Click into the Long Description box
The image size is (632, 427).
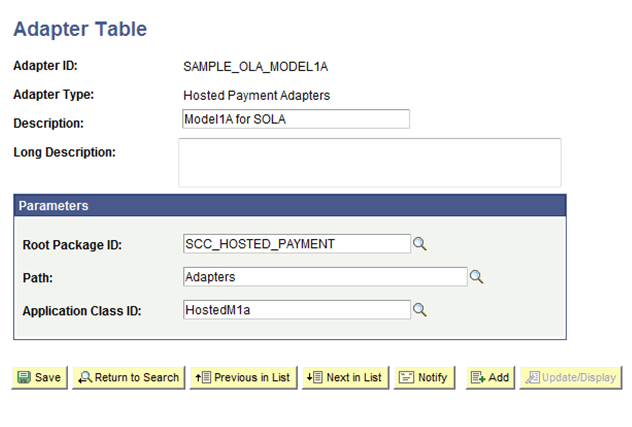[370, 162]
